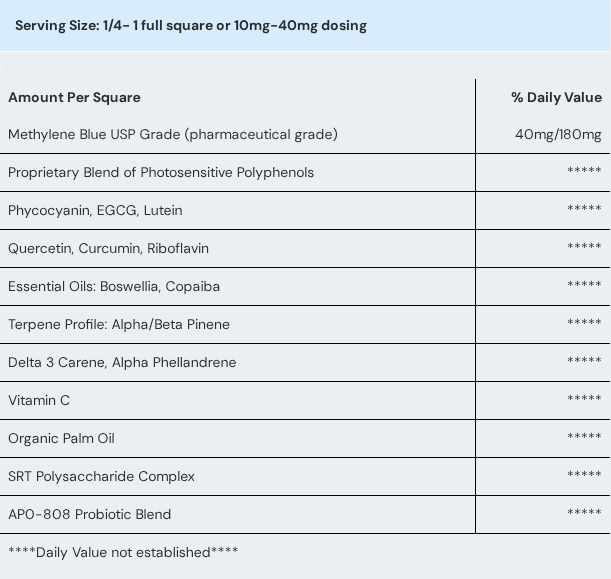Click the Serving Size header text
The height and width of the screenshot is (579, 611).
191,25
